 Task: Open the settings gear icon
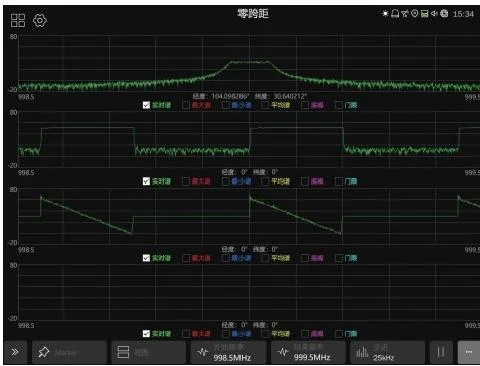pyautogui.click(x=40, y=21)
